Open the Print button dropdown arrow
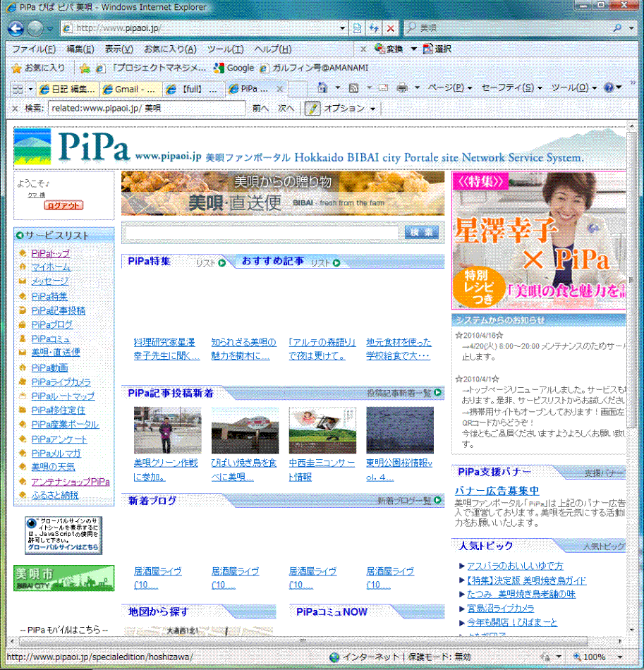Screen dimensions: 644x670 point(417,88)
